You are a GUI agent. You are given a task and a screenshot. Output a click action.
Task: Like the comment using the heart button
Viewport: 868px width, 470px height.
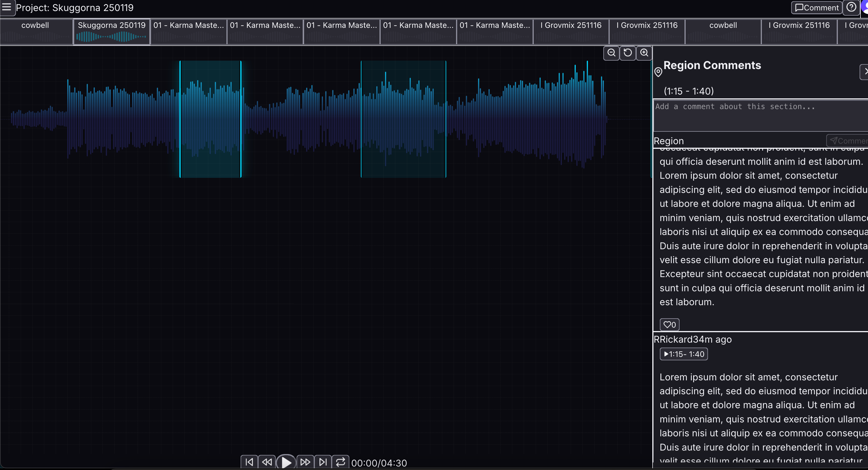pos(669,325)
